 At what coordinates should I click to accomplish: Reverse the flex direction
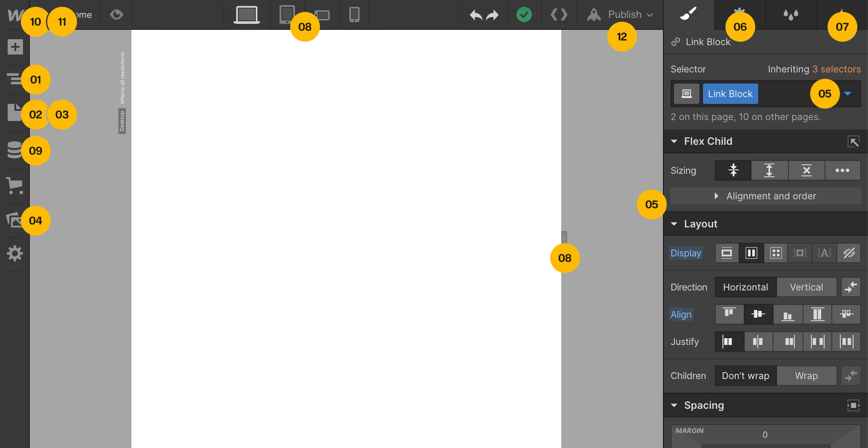[x=851, y=287]
